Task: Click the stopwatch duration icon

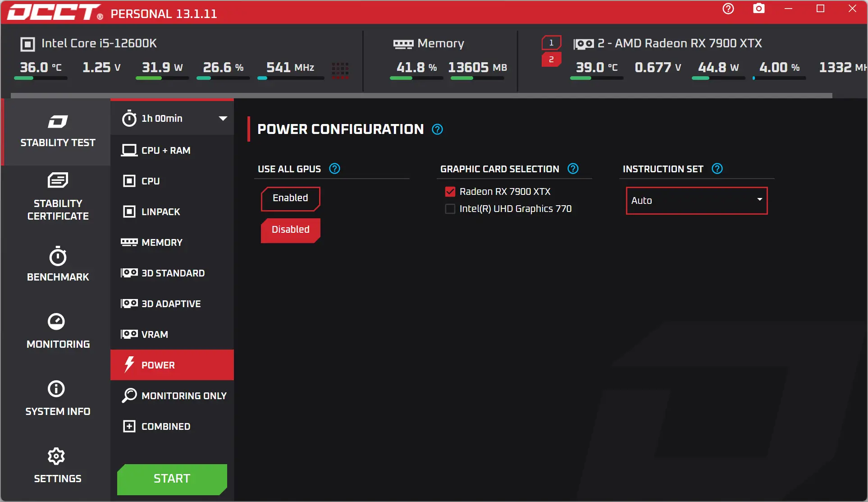Action: click(129, 119)
